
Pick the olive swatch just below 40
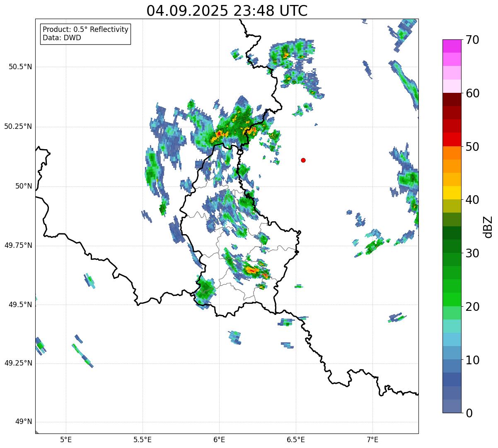452,206
